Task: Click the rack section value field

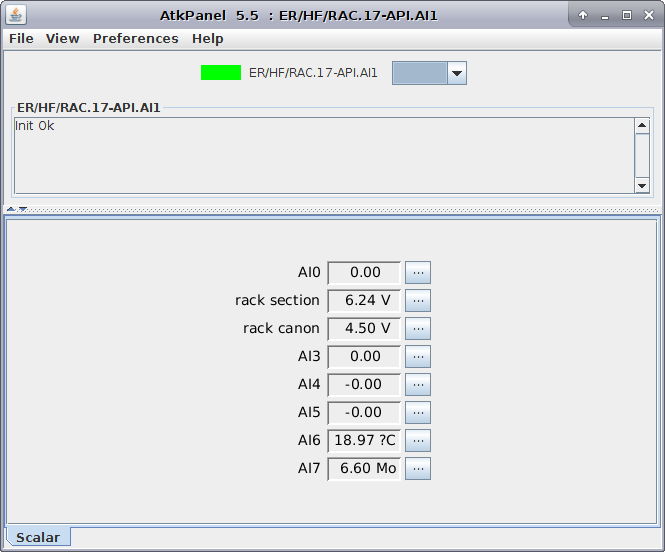Action: click(x=364, y=300)
